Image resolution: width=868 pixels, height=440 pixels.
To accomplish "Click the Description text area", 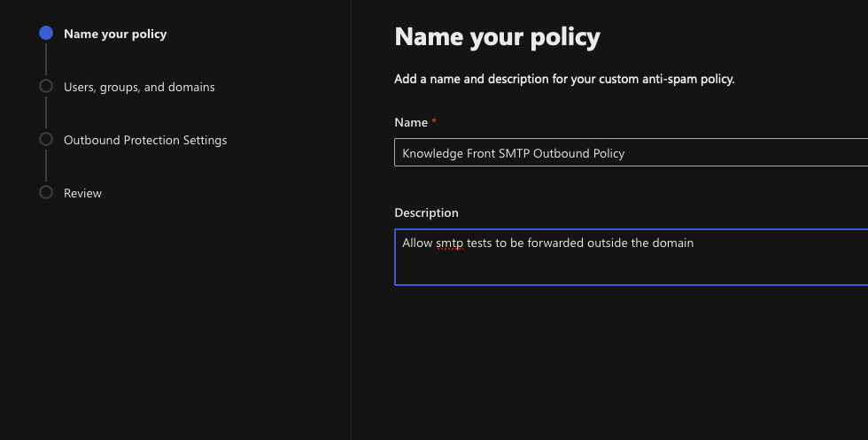I will (x=631, y=258).
